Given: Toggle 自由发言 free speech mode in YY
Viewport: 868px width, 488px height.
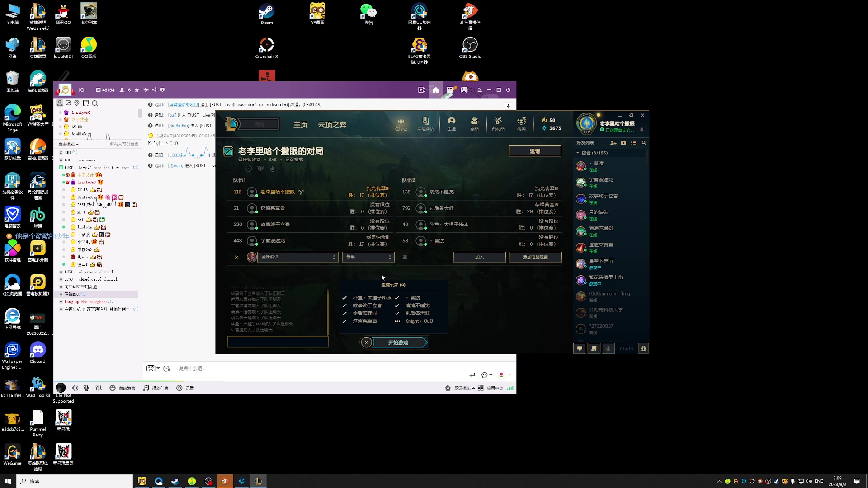Looking at the screenshot, I should (122, 388).
